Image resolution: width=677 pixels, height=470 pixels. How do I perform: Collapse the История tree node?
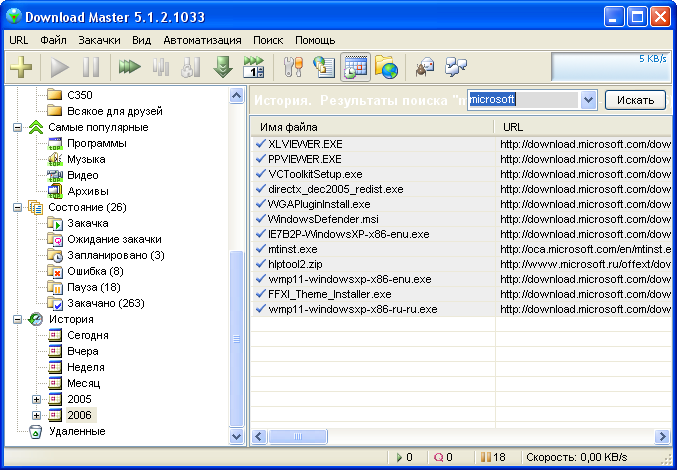click(x=17, y=320)
